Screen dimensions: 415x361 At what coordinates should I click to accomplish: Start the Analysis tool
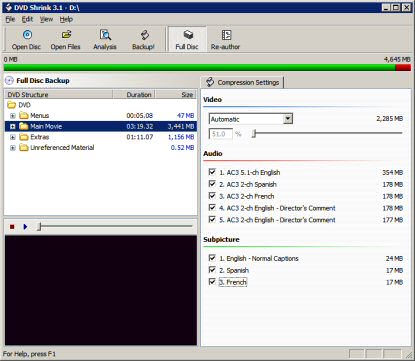tap(105, 40)
